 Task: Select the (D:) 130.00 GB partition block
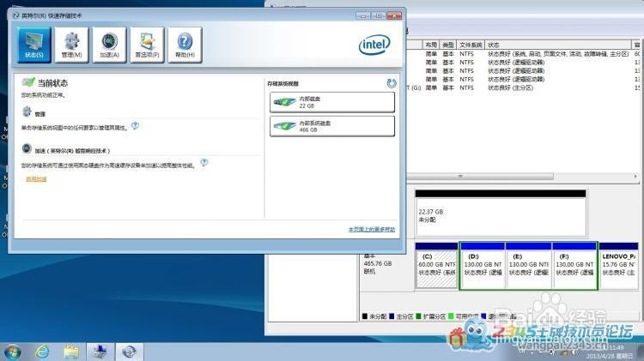pyautogui.click(x=483, y=266)
